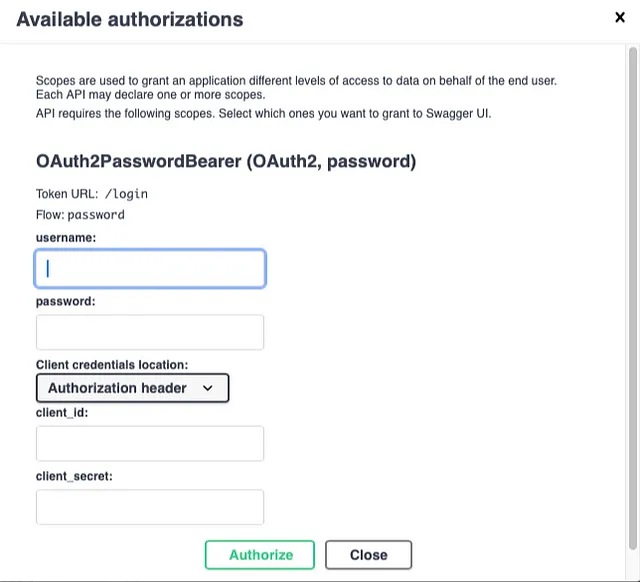The image size is (640, 582).
Task: Click the Close button at the bottom
Action: tap(369, 555)
